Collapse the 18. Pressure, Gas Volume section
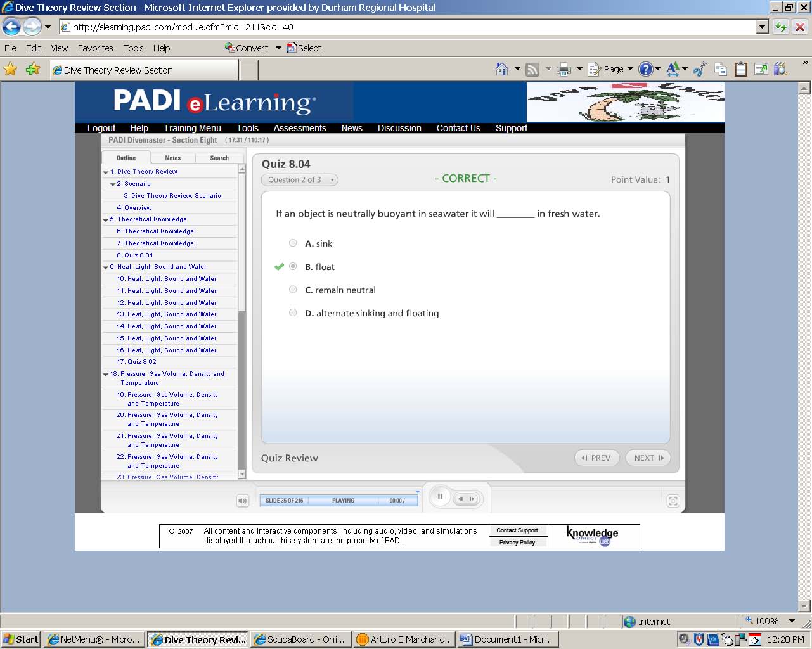This screenshot has height=649, width=812. click(x=106, y=375)
